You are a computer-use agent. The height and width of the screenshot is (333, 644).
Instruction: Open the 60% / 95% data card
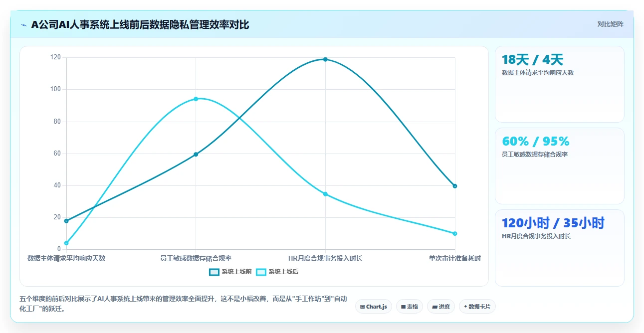coord(559,166)
